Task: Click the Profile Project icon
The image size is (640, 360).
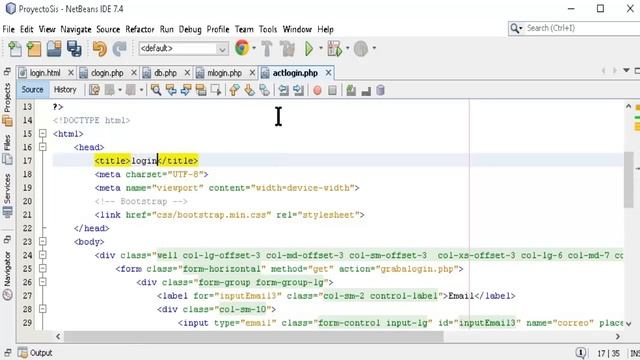Action: 361,49
